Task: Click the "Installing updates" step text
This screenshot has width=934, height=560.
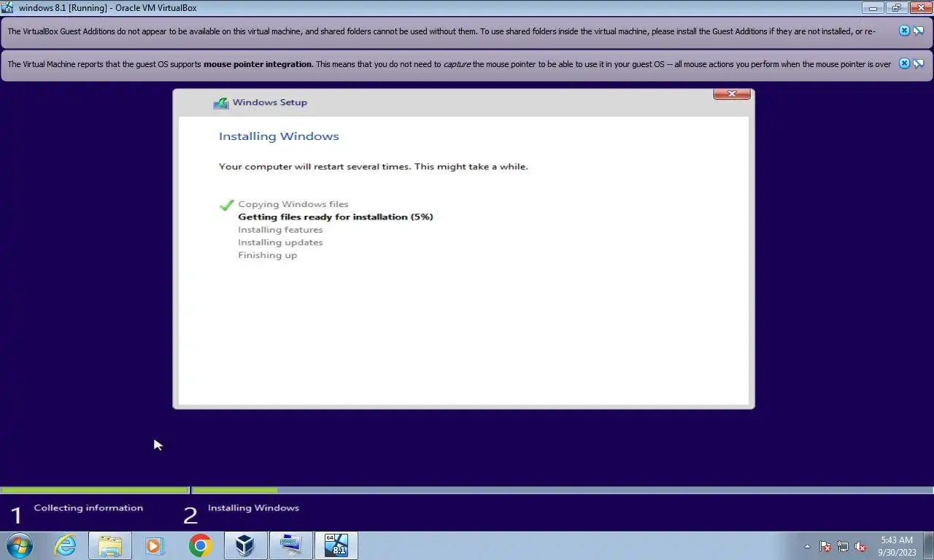Action: click(280, 243)
